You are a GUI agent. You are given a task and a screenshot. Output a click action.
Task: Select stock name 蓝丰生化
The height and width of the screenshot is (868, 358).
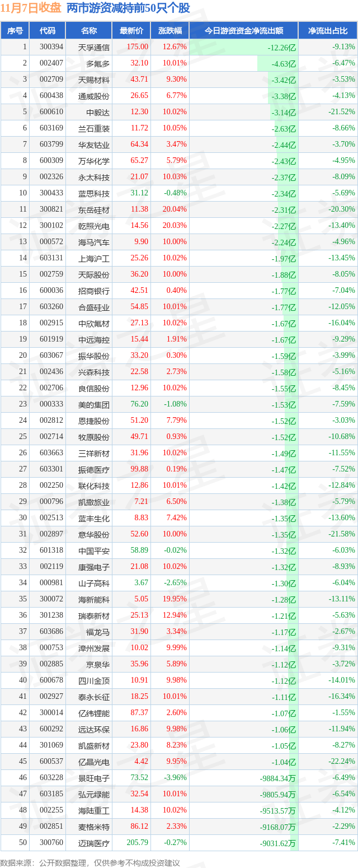coord(94,518)
